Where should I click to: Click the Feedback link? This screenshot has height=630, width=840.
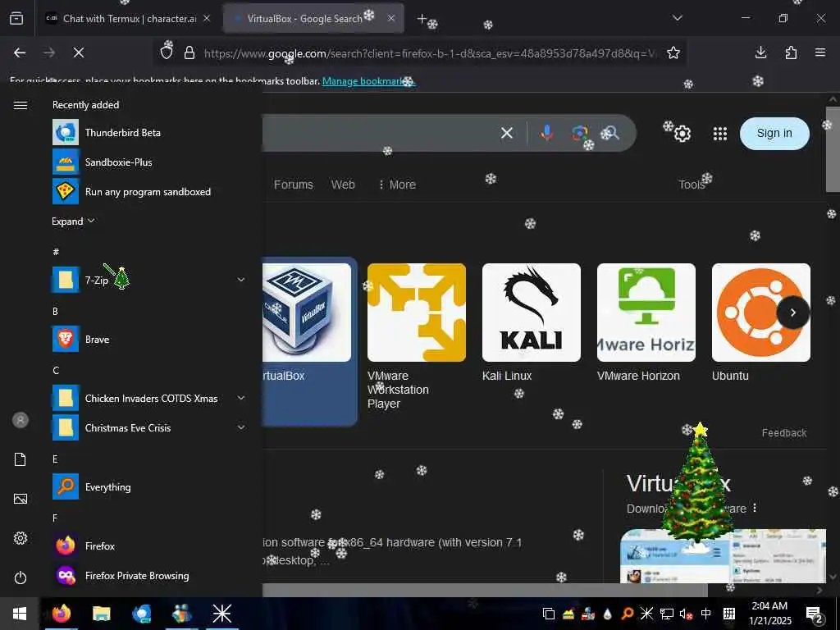coord(783,433)
